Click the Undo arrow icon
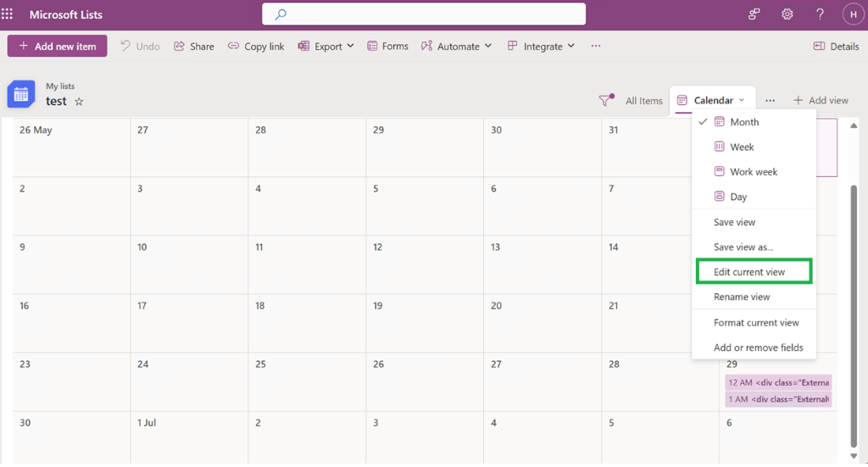This screenshot has width=868, height=467. (x=125, y=46)
